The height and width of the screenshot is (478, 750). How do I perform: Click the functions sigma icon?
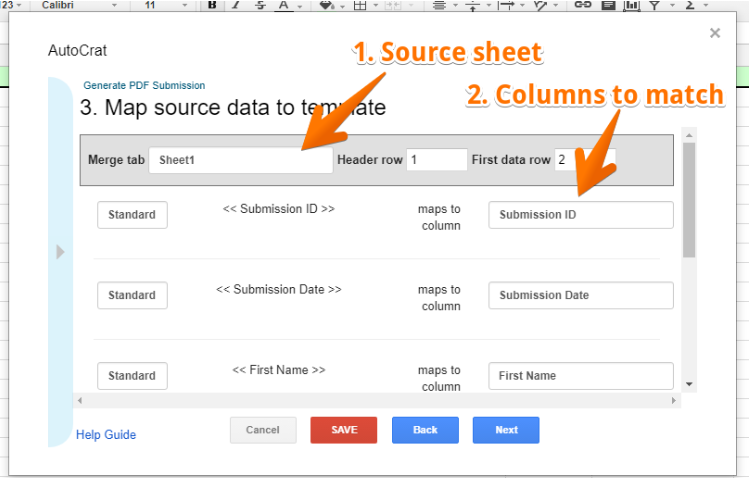click(690, 5)
